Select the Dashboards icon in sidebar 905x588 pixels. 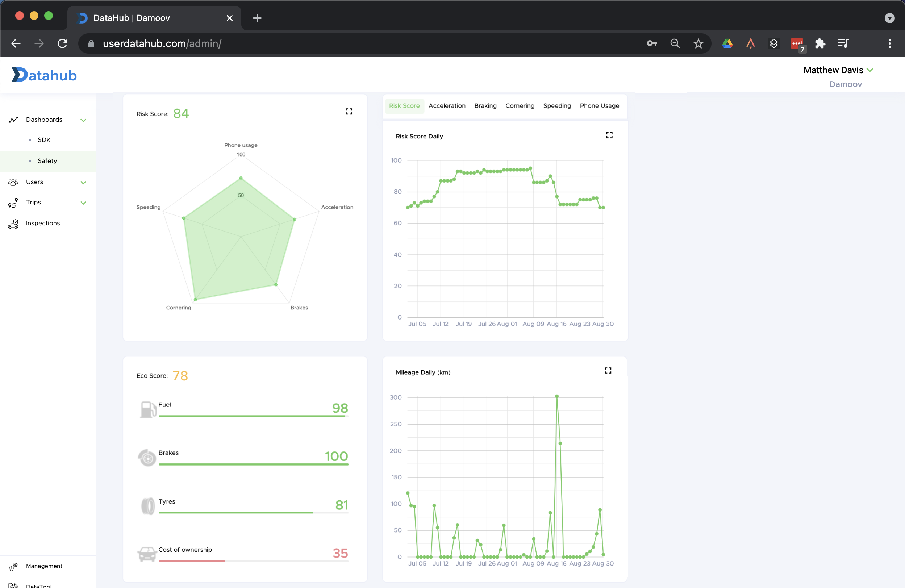[x=13, y=120]
